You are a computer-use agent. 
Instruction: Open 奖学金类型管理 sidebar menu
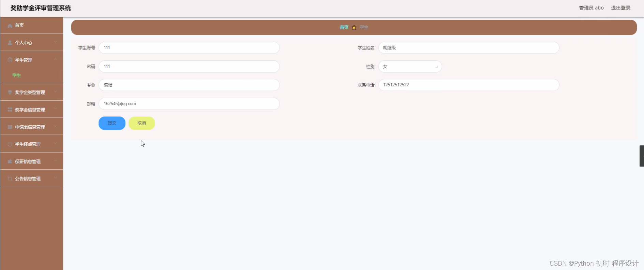click(x=32, y=92)
